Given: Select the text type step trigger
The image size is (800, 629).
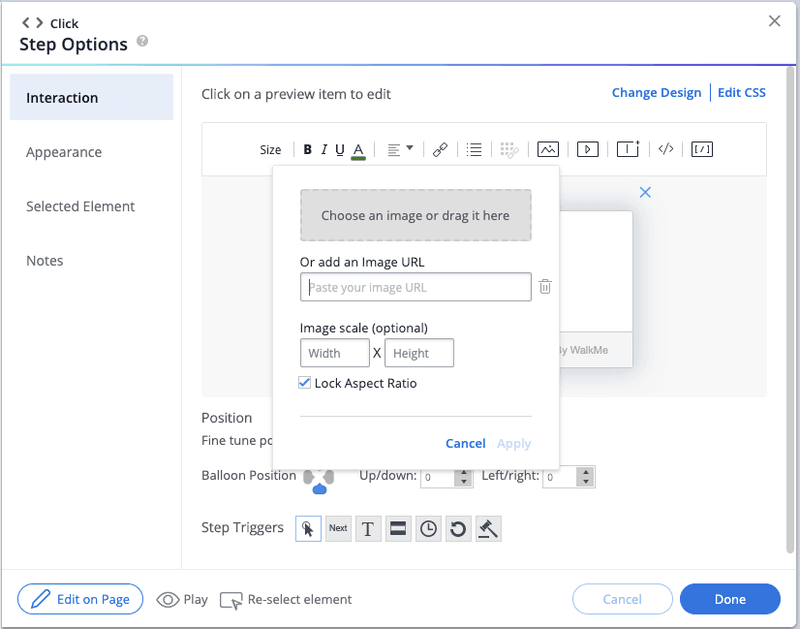Looking at the screenshot, I should (x=368, y=529).
